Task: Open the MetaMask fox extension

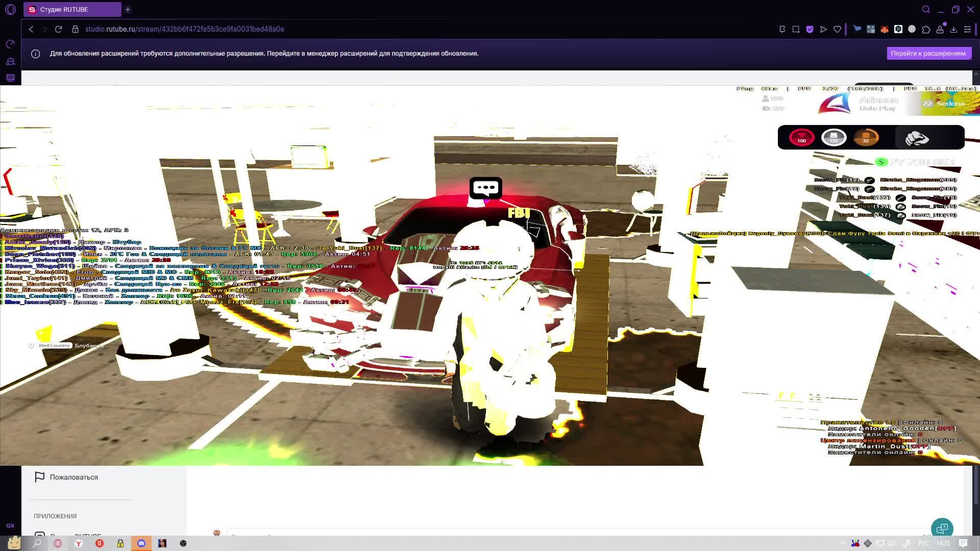Action: tap(884, 30)
